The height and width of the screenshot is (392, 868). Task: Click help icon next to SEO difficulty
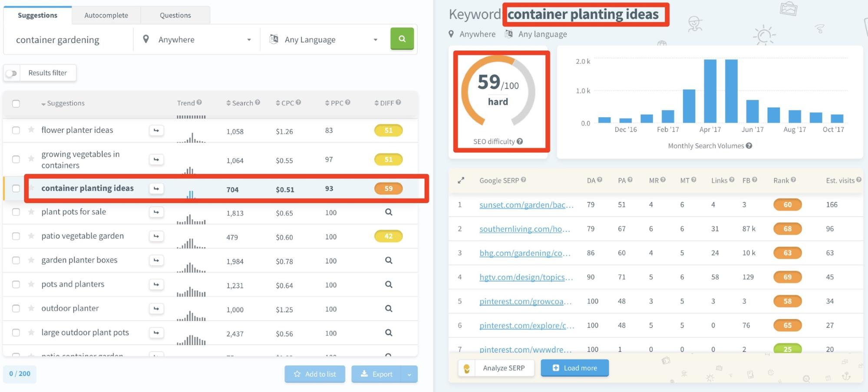point(520,142)
